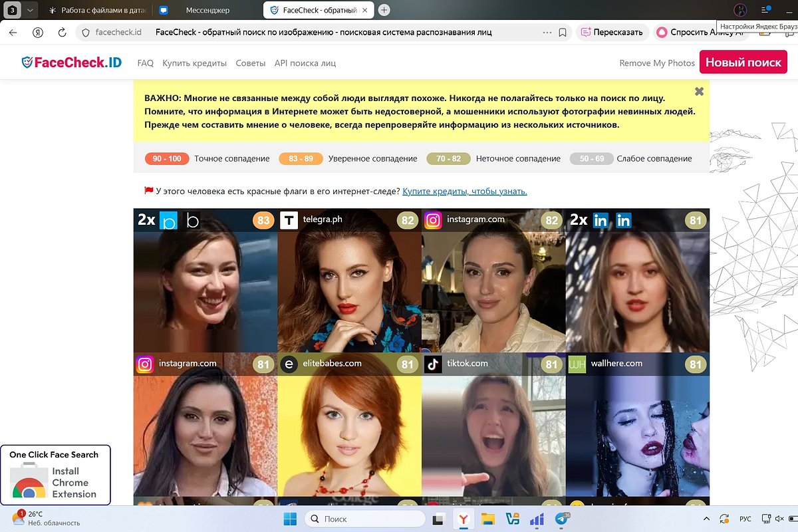Open the Windows Start menu
The image size is (798, 532).
click(x=289, y=519)
